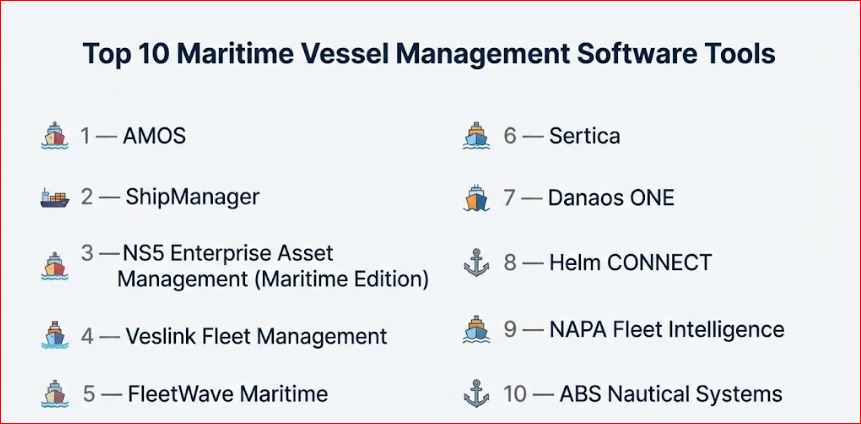861x424 pixels.
Task: Click the ship icon next to NS5 Enterprise
Action: click(x=54, y=265)
